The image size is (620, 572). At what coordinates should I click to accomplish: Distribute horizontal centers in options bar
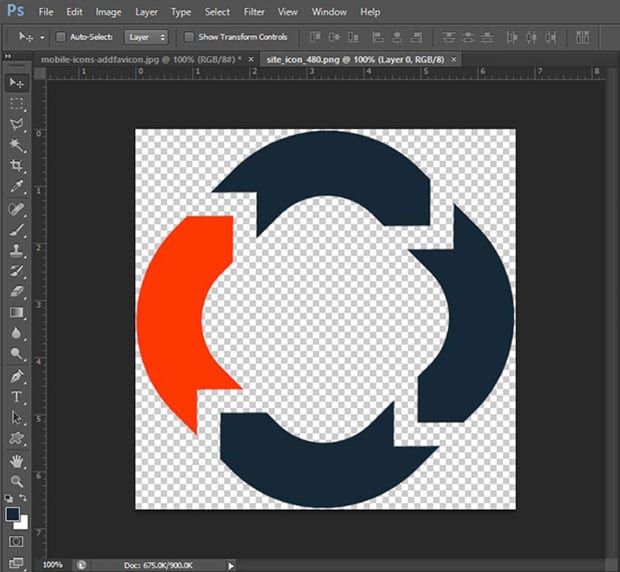[531, 37]
